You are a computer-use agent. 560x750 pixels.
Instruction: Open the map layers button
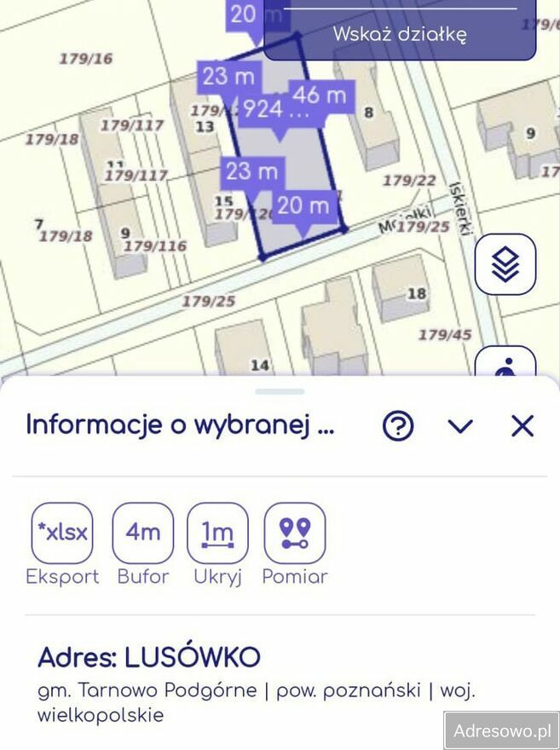click(x=505, y=264)
